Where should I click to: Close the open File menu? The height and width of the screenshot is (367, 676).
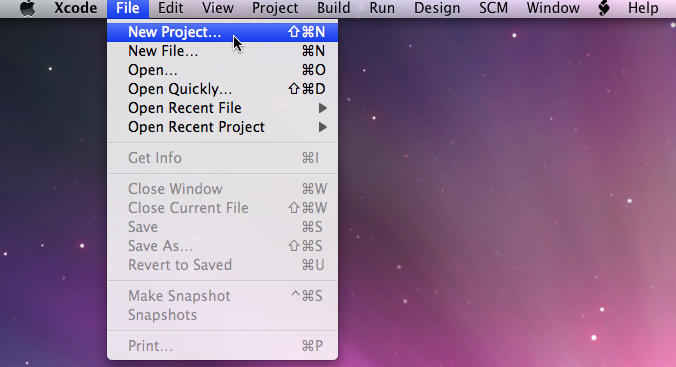point(128,8)
